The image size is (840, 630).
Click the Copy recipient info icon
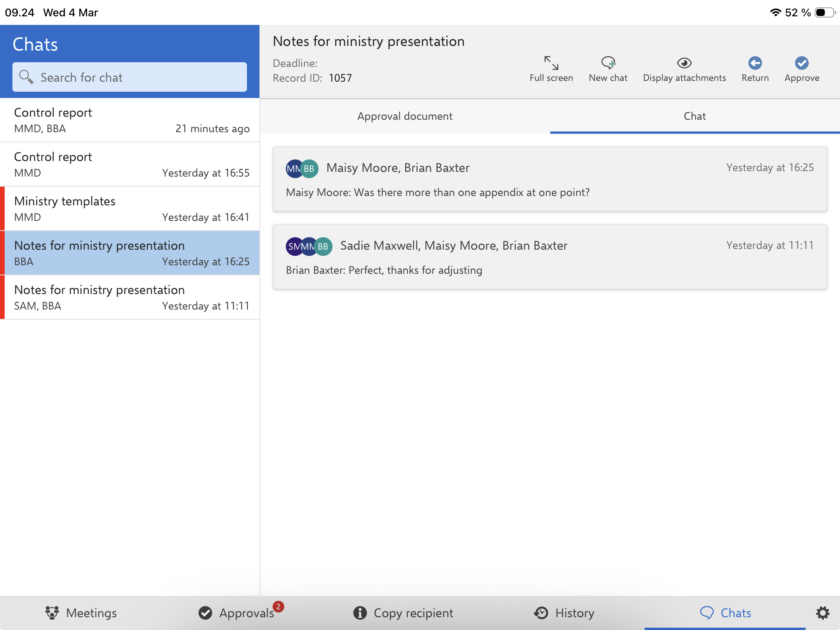(x=360, y=613)
